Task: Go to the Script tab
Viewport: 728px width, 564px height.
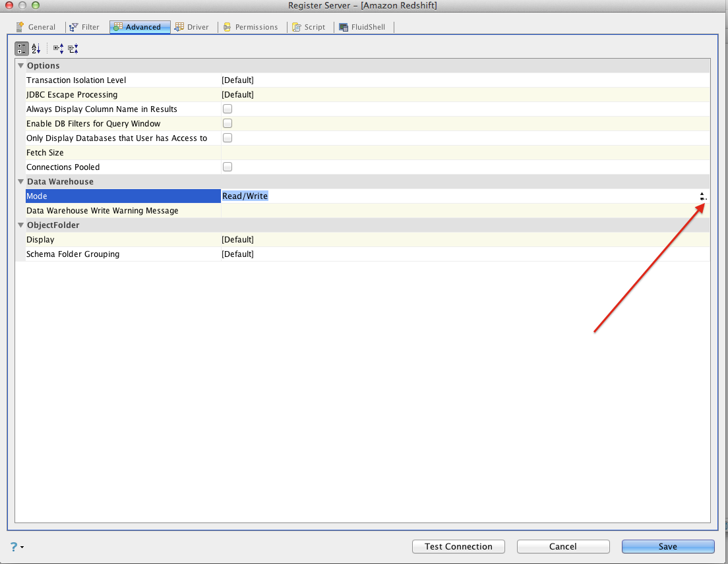Action: pyautogui.click(x=309, y=27)
